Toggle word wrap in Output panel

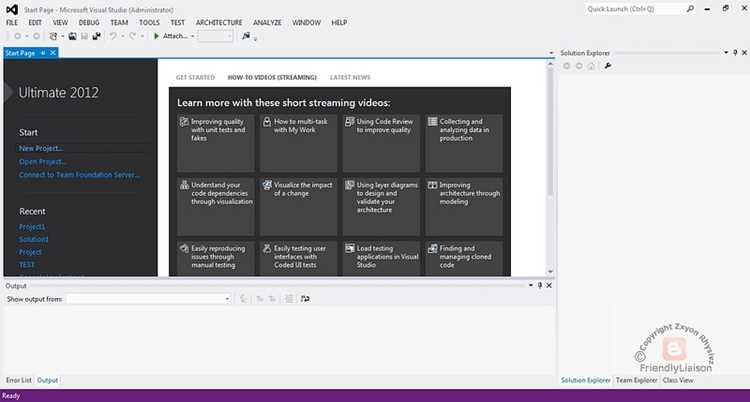click(x=305, y=299)
